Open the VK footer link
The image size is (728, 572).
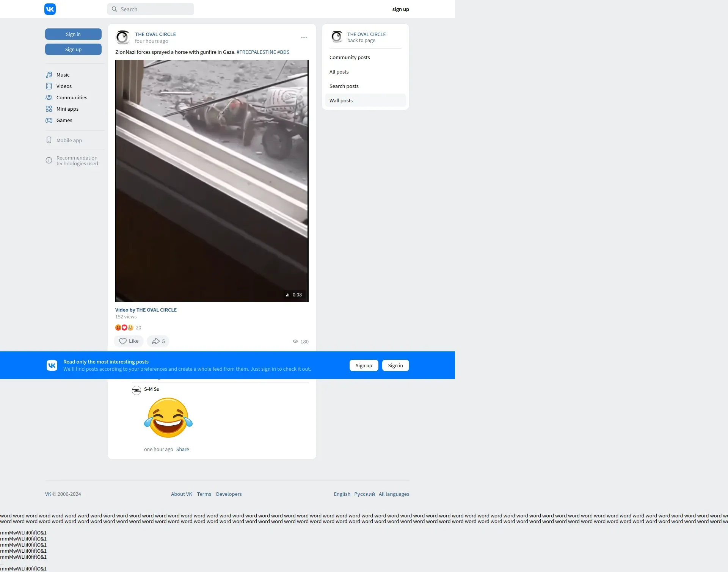[48, 494]
